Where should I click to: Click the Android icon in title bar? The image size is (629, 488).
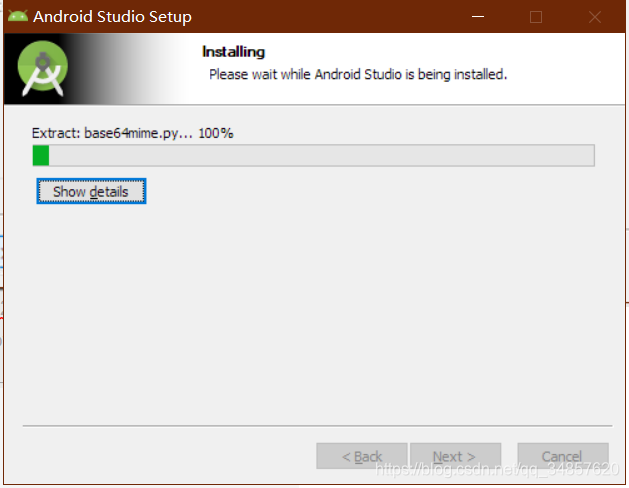[18, 16]
